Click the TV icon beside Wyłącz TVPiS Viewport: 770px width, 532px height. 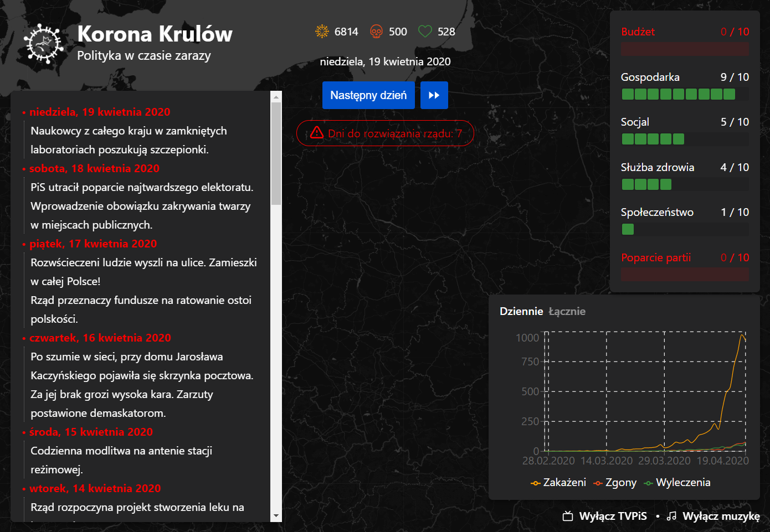pos(568,516)
